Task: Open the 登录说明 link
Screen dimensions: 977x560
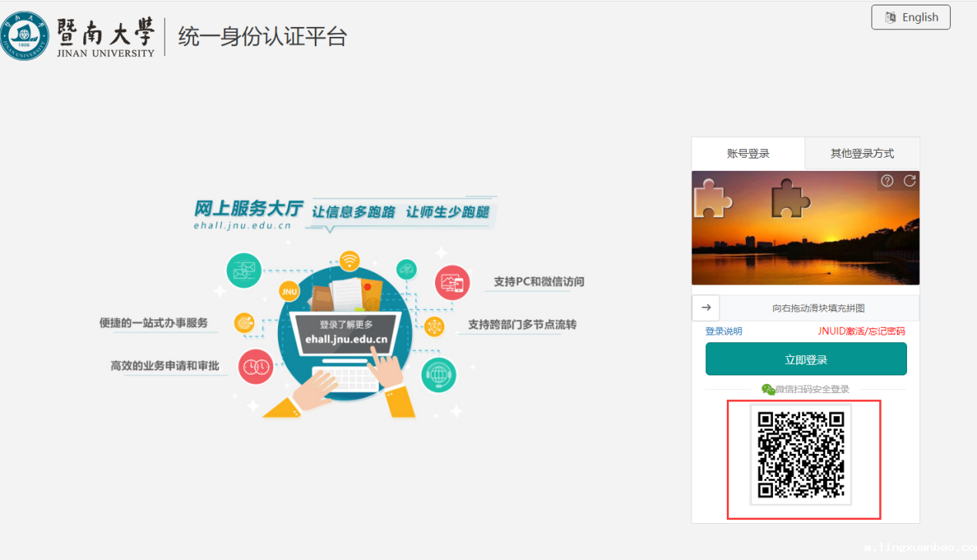Action: pos(724,332)
